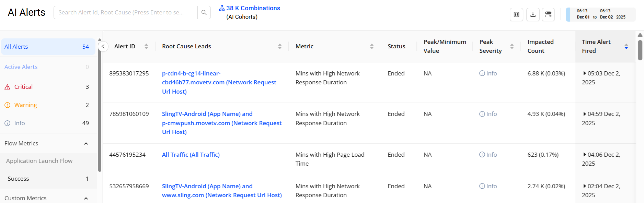
Task: Open the 38 K Combinations link
Action: [x=253, y=8]
